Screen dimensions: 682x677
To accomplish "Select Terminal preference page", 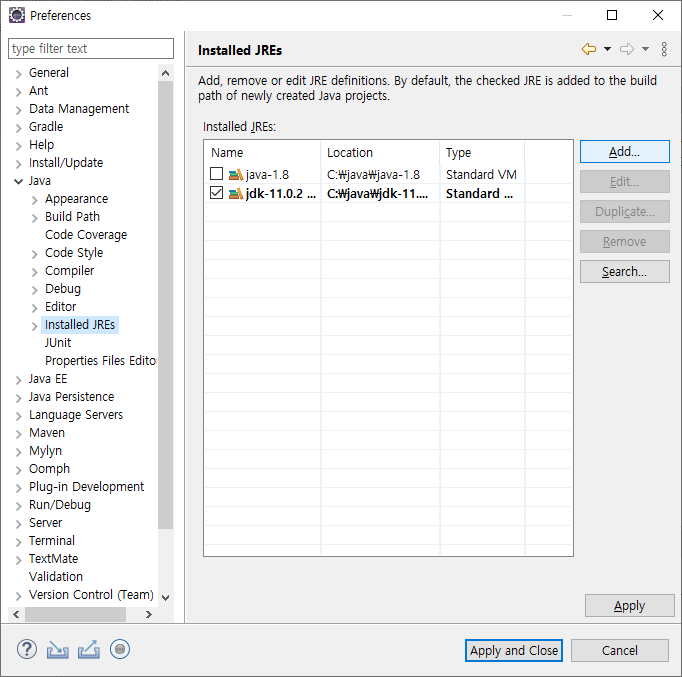I will (52, 540).
